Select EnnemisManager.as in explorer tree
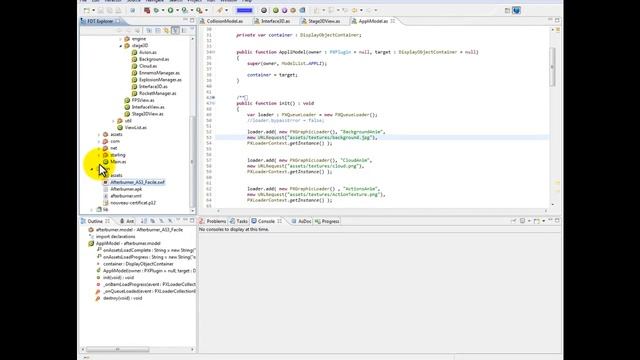The image size is (640, 360). tap(159, 73)
